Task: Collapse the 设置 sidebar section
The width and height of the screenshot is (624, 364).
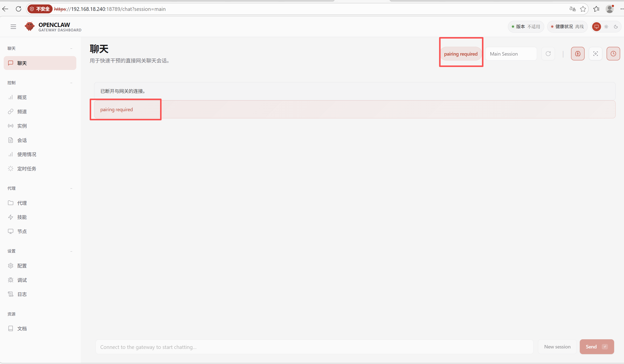Action: point(71,251)
